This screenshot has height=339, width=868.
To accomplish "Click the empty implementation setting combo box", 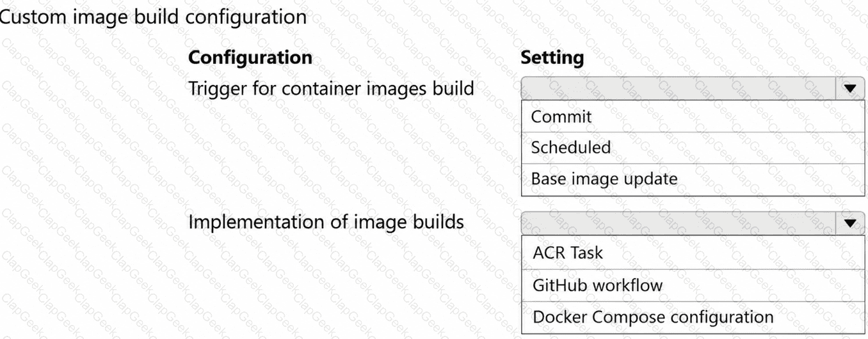I will pyautogui.click(x=679, y=223).
